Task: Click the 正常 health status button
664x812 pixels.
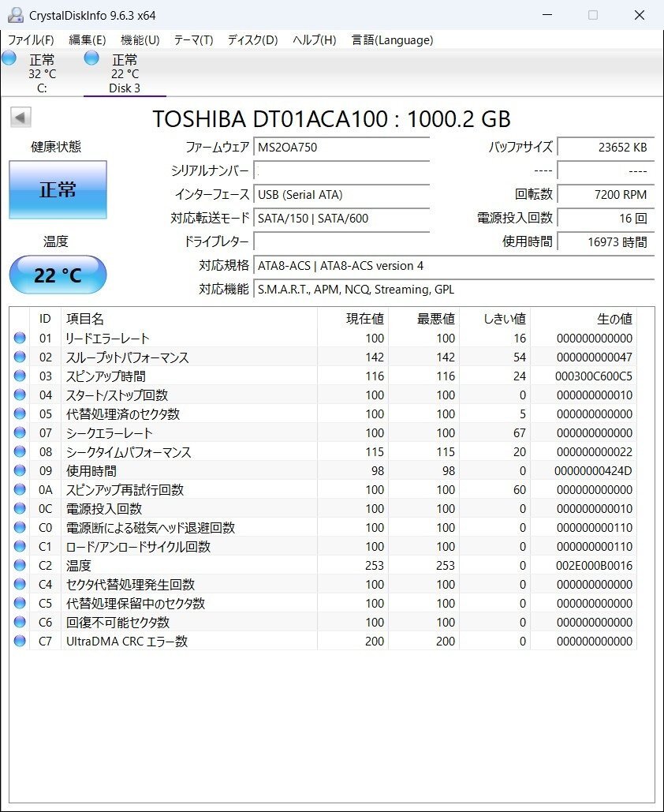Action: 58,189
